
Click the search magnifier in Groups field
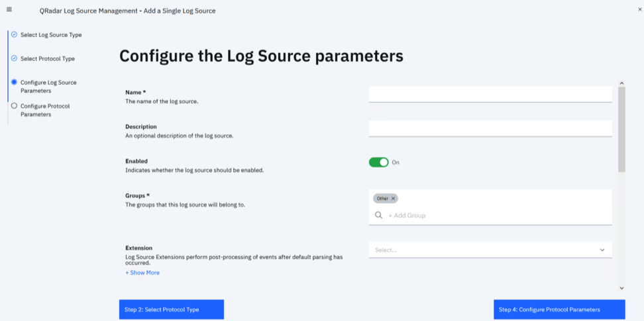(x=379, y=215)
